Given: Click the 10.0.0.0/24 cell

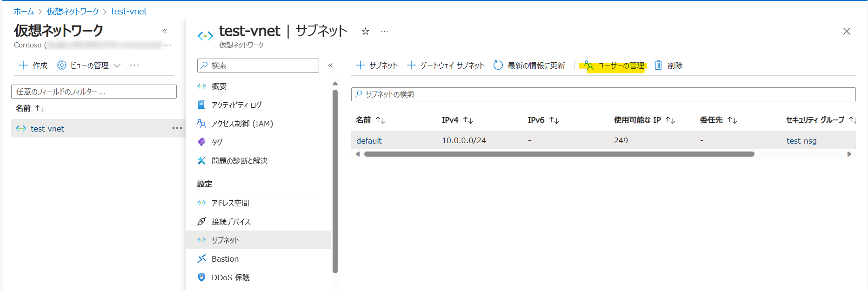Looking at the screenshot, I should point(464,140).
